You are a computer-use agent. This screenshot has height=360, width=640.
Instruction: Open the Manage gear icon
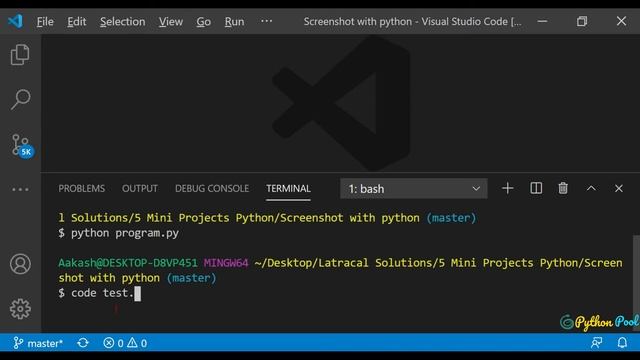pyautogui.click(x=20, y=309)
